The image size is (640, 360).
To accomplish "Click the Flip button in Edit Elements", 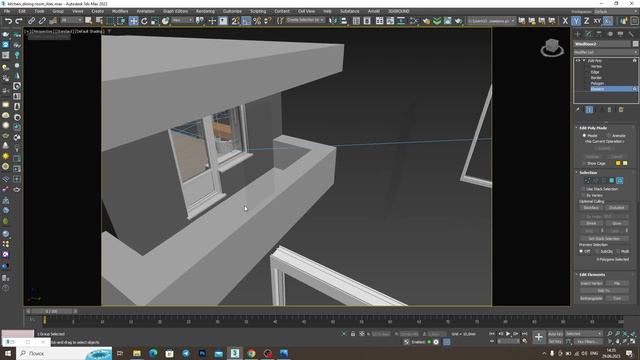I will [617, 283].
